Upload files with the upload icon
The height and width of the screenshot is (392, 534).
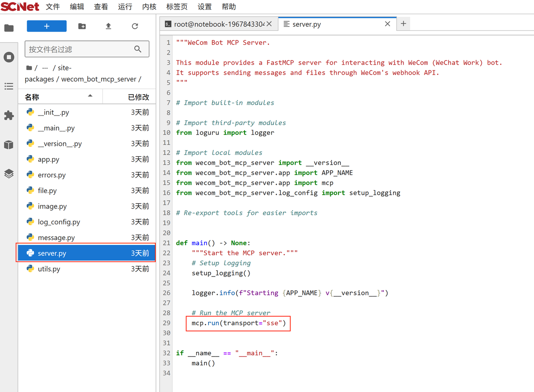108,26
